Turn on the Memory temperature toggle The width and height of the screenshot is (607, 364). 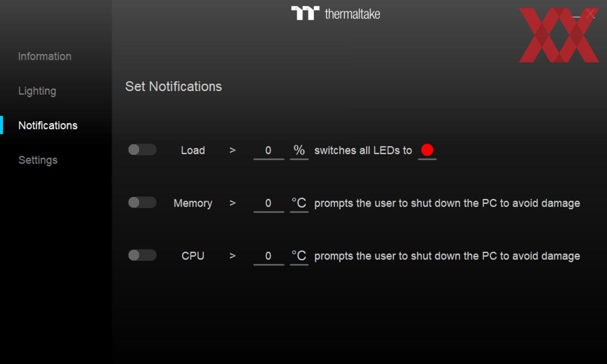(x=142, y=203)
